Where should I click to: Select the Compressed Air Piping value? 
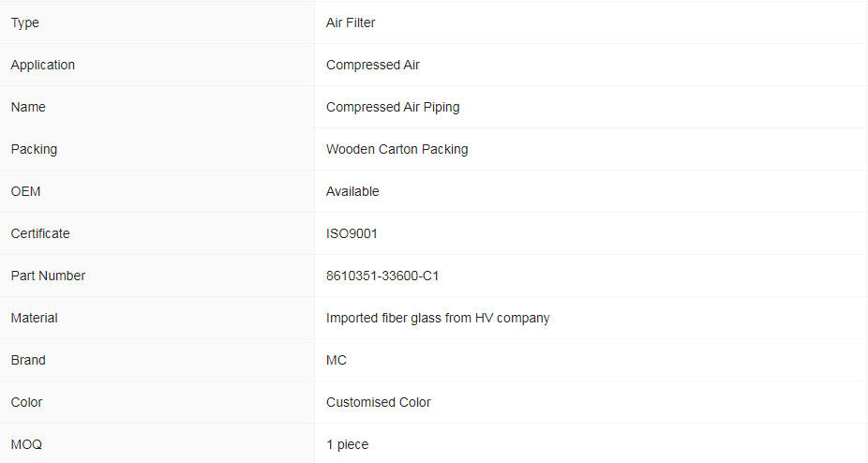click(x=393, y=107)
